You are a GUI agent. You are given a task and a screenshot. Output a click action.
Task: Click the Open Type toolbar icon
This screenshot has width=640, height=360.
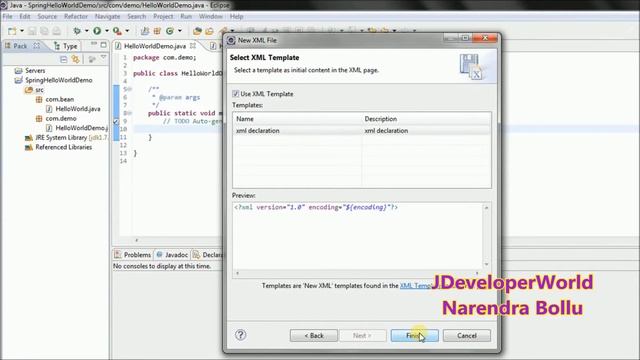click(197, 31)
